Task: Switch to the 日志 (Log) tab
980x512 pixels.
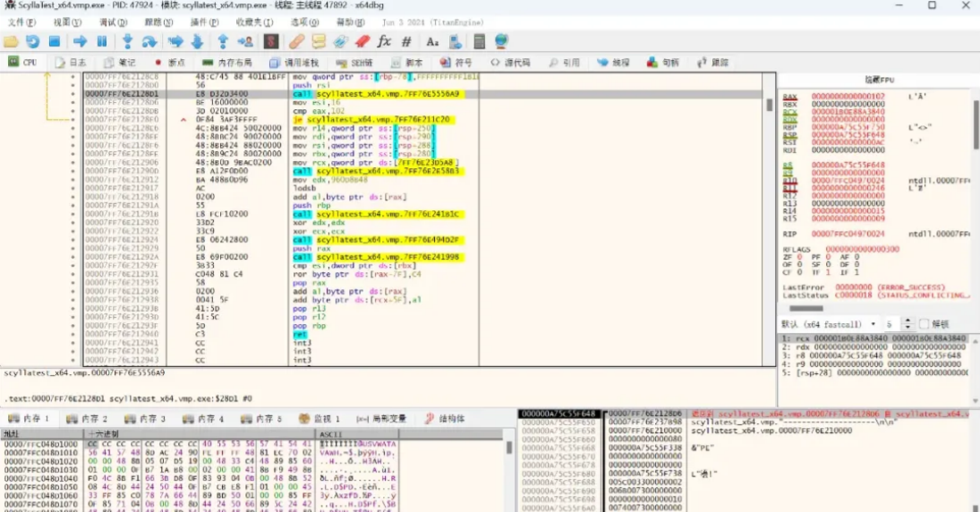Action: point(70,63)
